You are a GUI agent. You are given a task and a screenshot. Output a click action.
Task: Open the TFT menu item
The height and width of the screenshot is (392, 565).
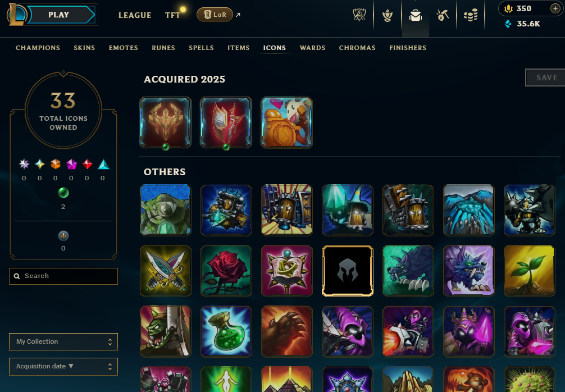click(172, 15)
